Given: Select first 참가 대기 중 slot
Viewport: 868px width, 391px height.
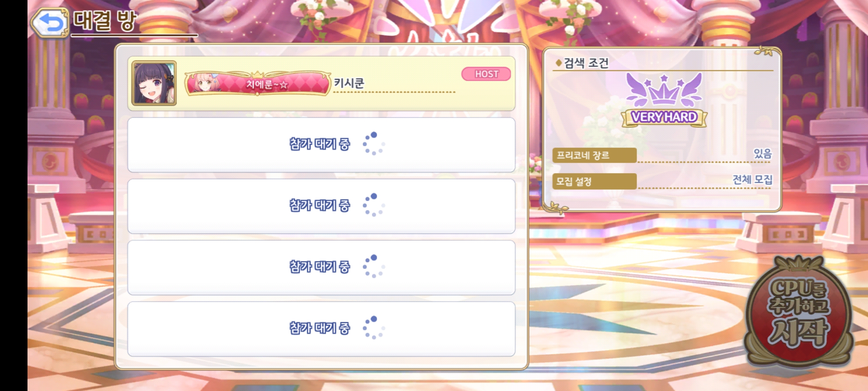Looking at the screenshot, I should click(x=321, y=144).
